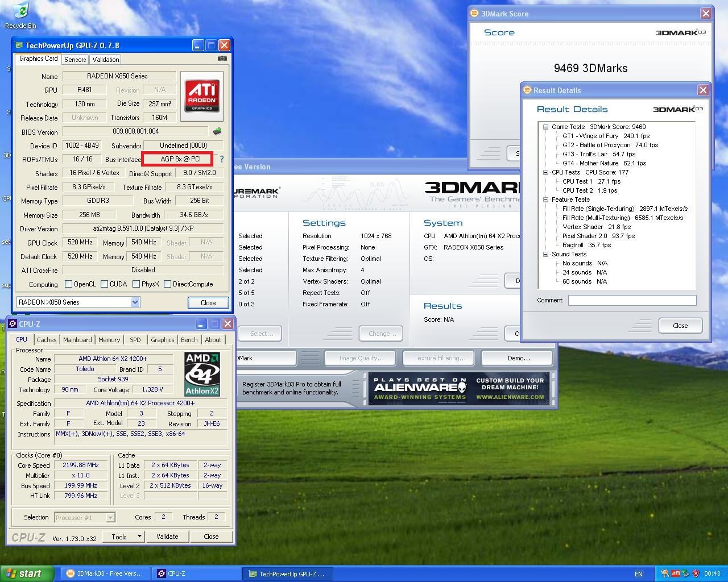Click CPU-Z taskbar button
728x582 pixels.
197,574
